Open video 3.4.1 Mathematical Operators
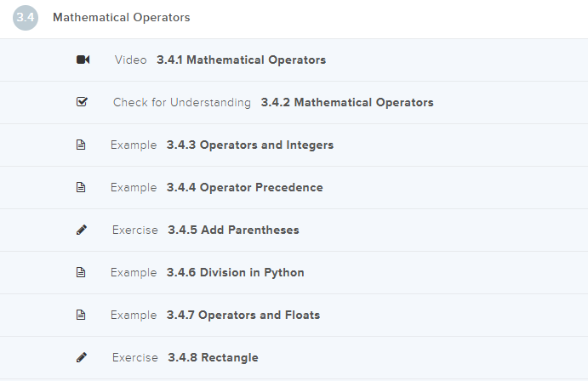Image resolution: width=588 pixels, height=381 pixels. coord(241,60)
